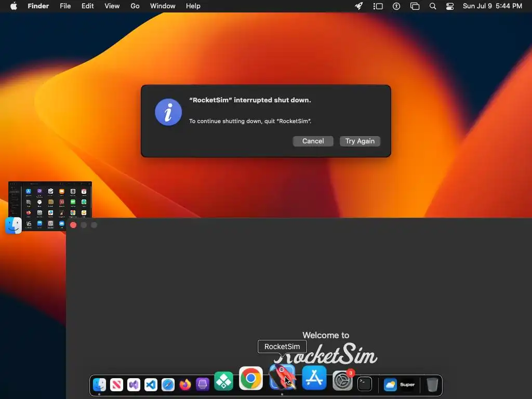Click the Finder icon beside the Stage Manager thumbnail

click(14, 225)
